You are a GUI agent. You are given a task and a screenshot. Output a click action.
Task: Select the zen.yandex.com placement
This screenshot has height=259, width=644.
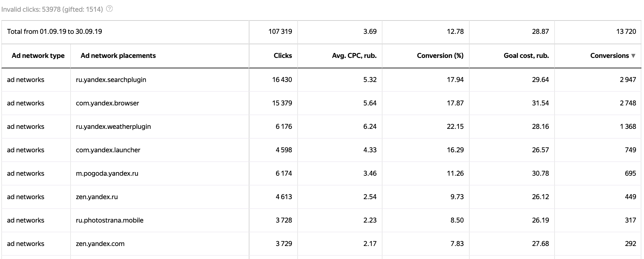coord(100,244)
